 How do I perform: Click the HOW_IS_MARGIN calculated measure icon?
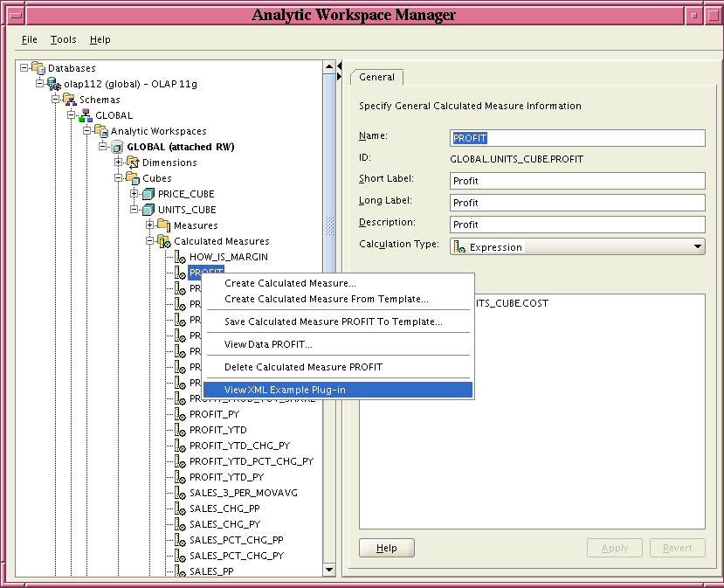179,257
